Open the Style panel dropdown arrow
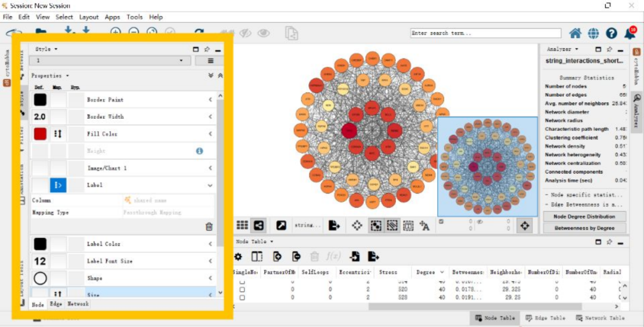This screenshot has height=327, width=644. pos(56,50)
